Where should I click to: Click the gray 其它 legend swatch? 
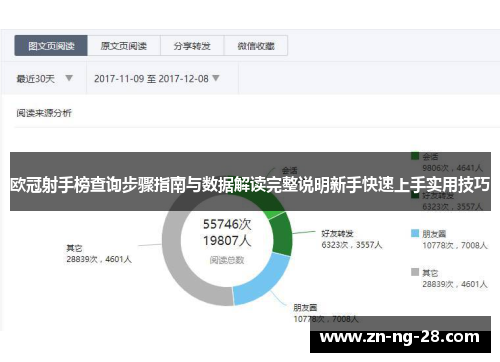coord(415,272)
